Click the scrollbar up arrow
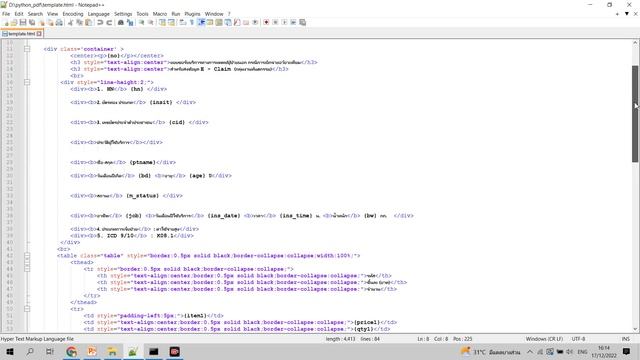The width and height of the screenshot is (640, 360). coord(635,42)
